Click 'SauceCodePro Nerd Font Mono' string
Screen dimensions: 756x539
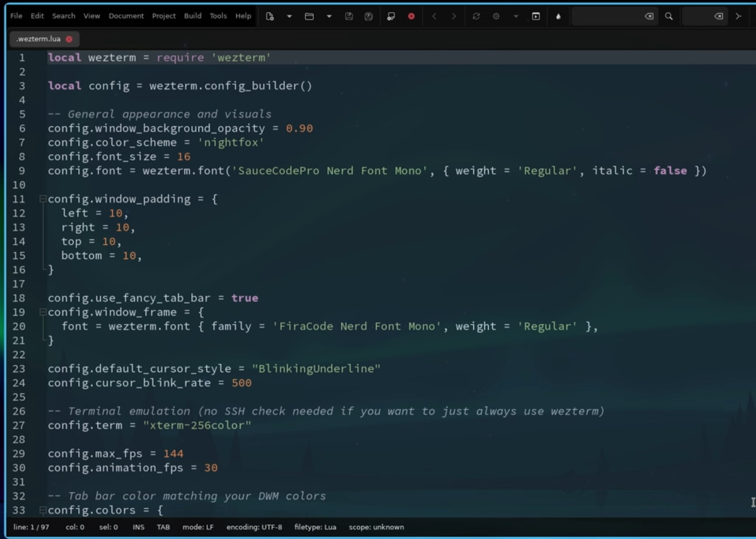coord(330,171)
